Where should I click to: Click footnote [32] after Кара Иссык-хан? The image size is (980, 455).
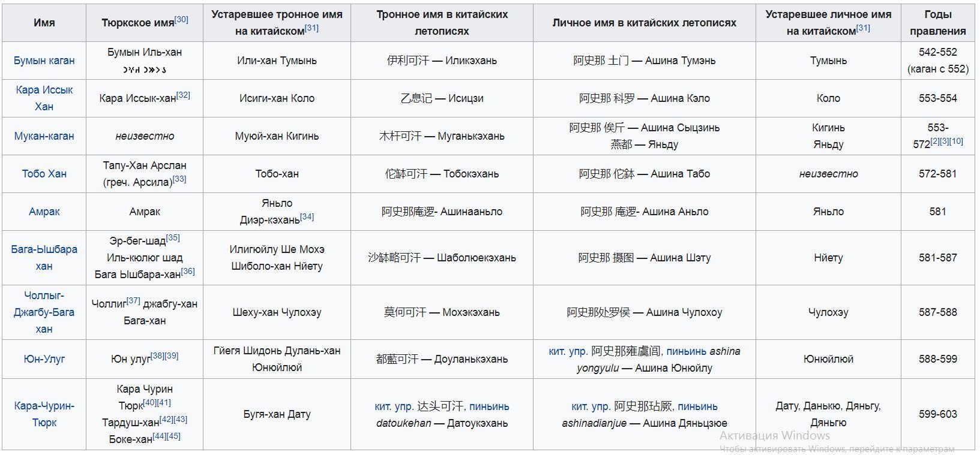click(183, 95)
